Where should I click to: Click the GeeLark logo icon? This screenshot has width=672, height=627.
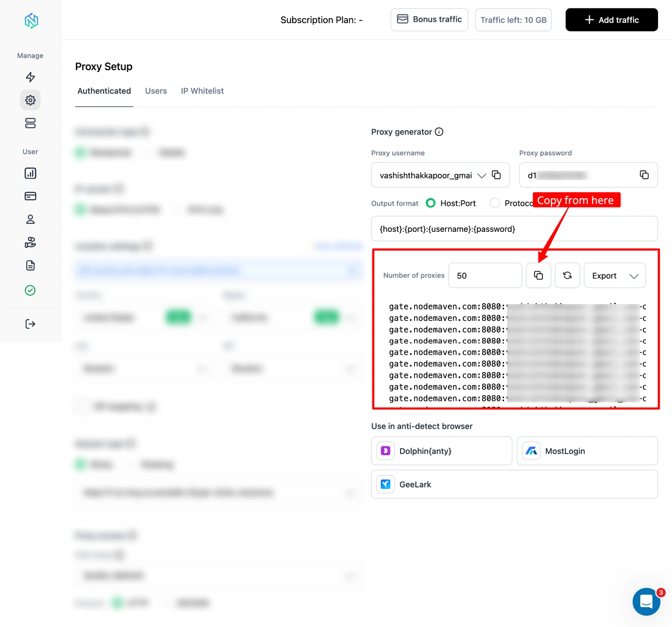pos(386,484)
